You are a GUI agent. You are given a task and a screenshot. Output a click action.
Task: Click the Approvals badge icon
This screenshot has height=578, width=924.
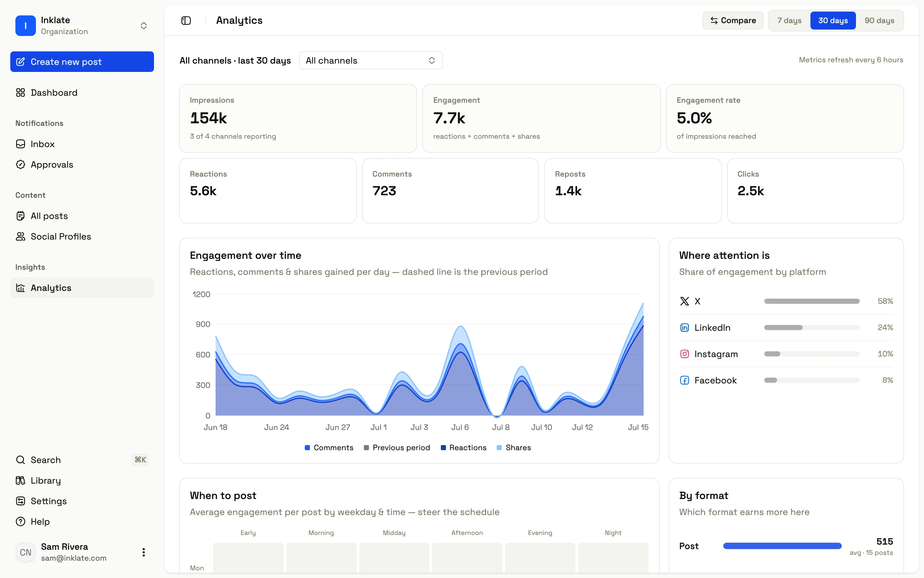coord(21,164)
